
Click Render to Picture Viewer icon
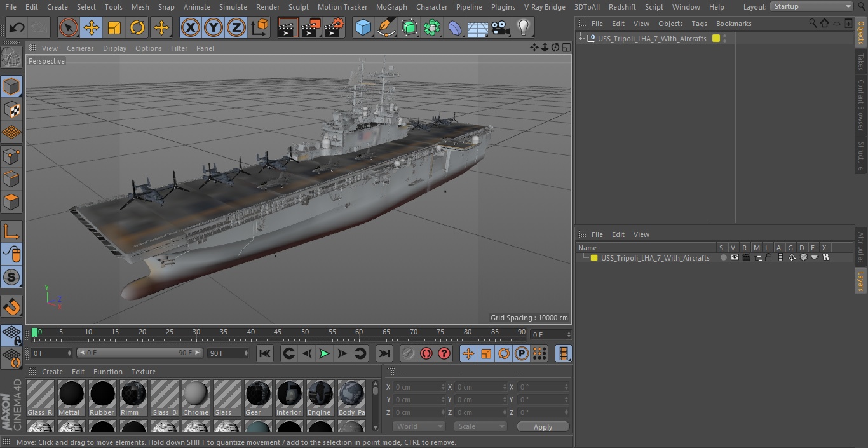point(311,27)
